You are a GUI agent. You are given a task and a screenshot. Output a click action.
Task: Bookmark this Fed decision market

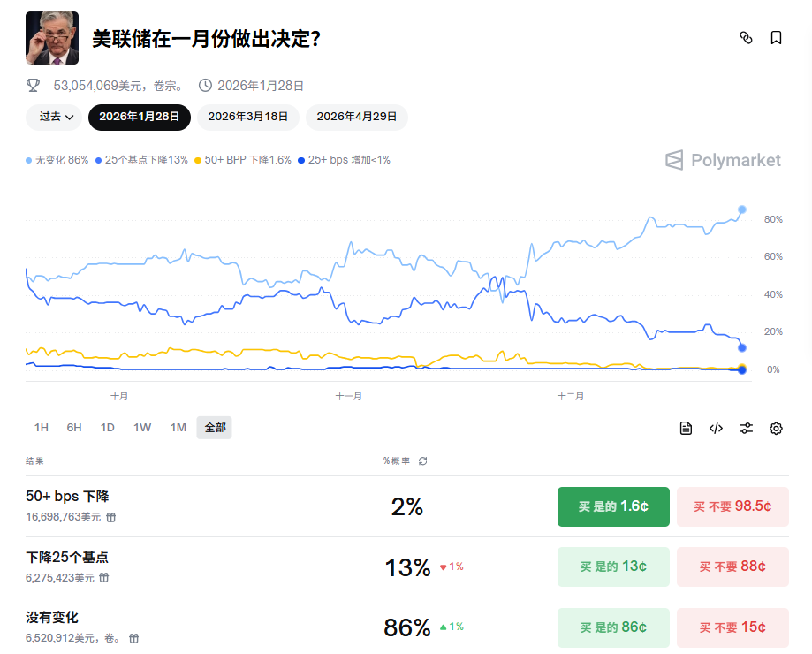point(776,38)
